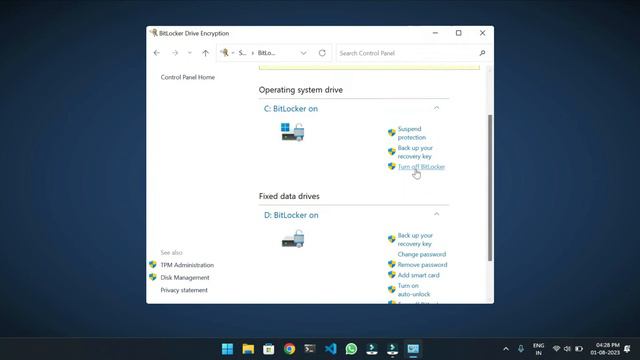Show hidden tray icons chevron
640x360 pixels.
506,349
